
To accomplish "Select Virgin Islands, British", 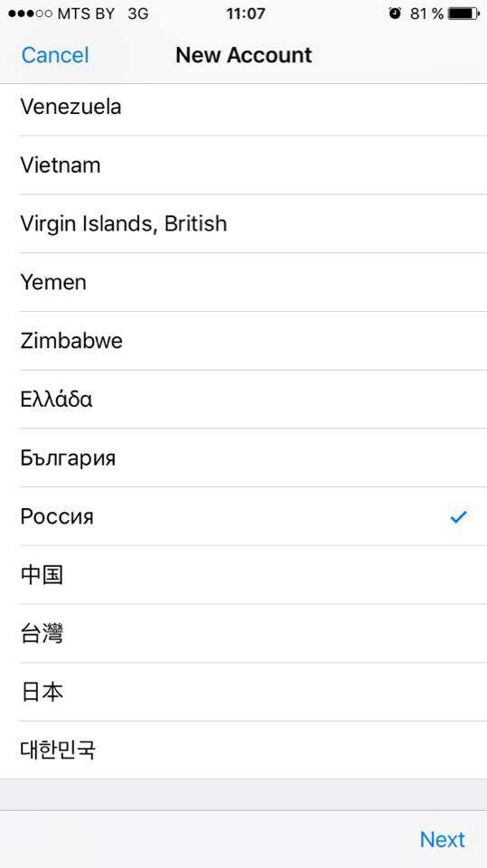I will pyautogui.click(x=244, y=223).
